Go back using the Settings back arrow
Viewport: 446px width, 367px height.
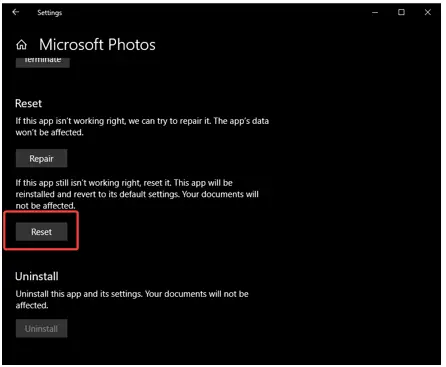(x=16, y=12)
